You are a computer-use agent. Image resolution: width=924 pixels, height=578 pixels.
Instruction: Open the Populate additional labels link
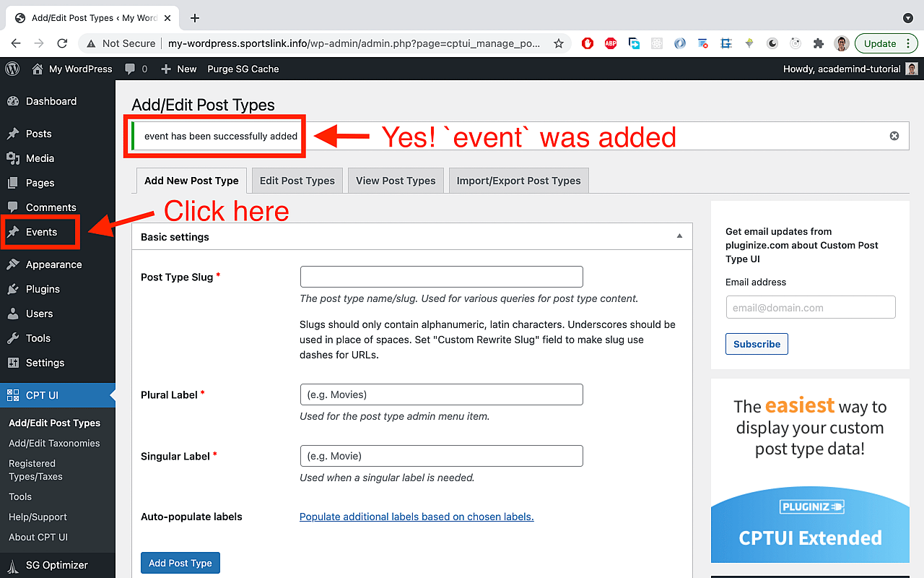pyautogui.click(x=417, y=517)
